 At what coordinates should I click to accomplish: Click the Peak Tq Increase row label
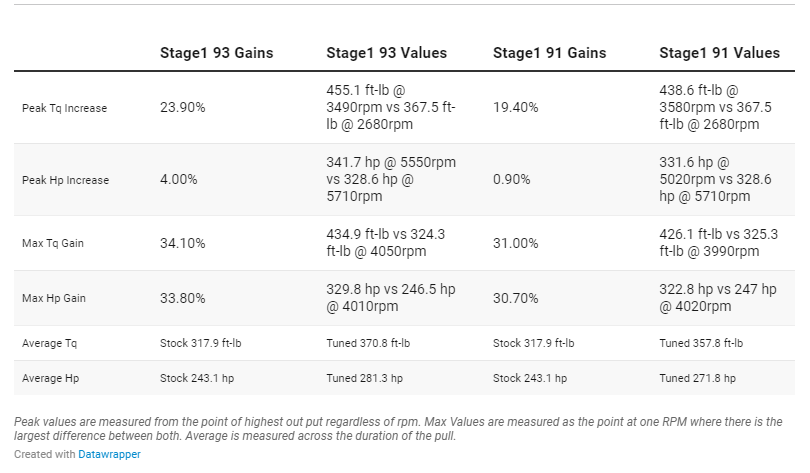(65, 108)
